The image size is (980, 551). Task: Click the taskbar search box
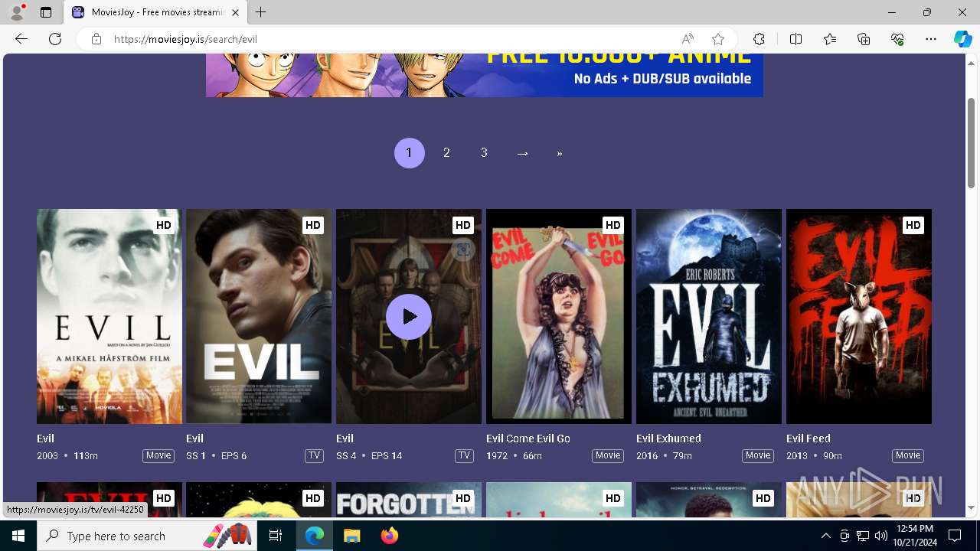point(147,536)
